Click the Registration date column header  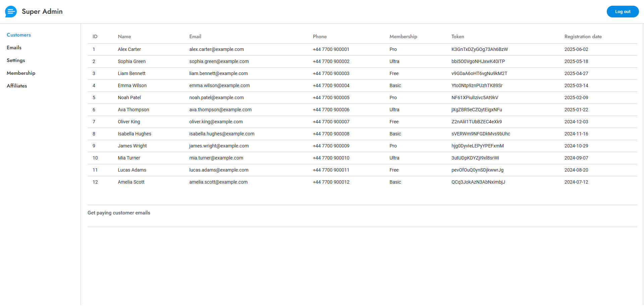click(583, 37)
